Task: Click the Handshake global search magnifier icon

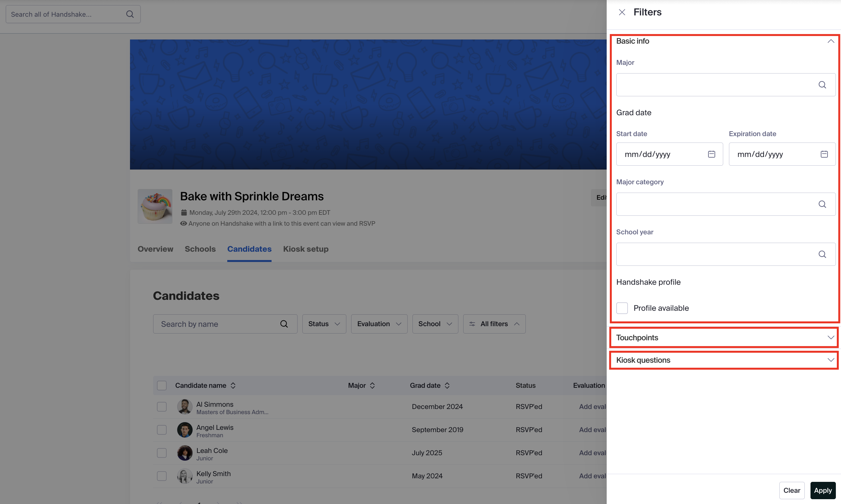Action: pyautogui.click(x=130, y=14)
